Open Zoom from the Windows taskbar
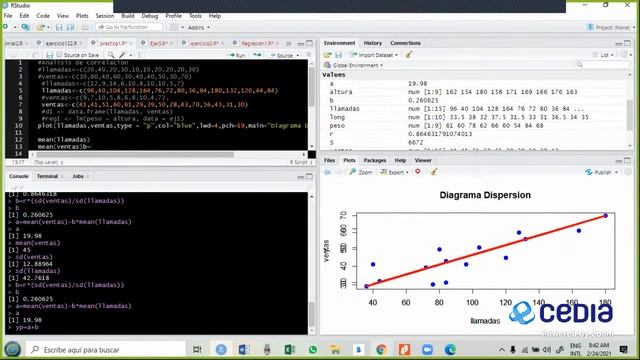Screen dimensions: 640x360 pyautogui.click(x=427, y=350)
